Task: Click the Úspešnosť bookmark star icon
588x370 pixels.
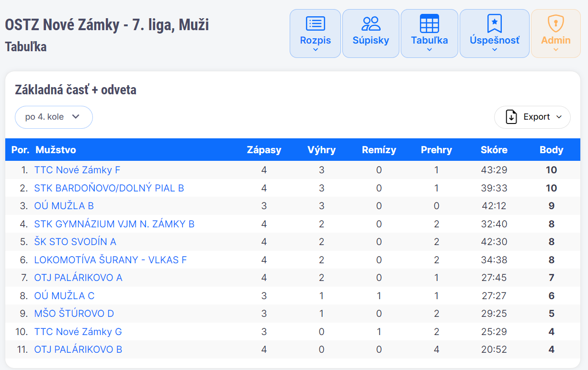Action: (x=495, y=23)
